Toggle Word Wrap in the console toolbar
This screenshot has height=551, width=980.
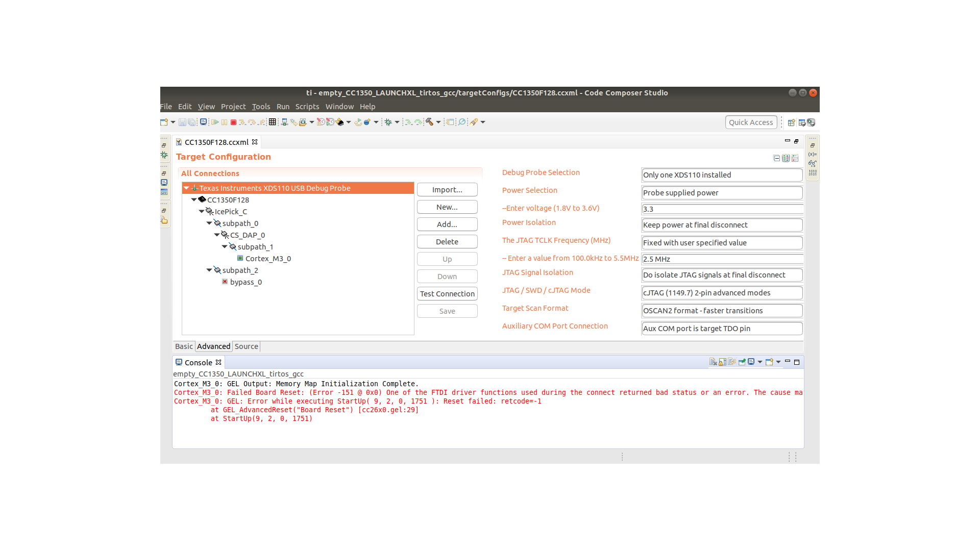[731, 362]
